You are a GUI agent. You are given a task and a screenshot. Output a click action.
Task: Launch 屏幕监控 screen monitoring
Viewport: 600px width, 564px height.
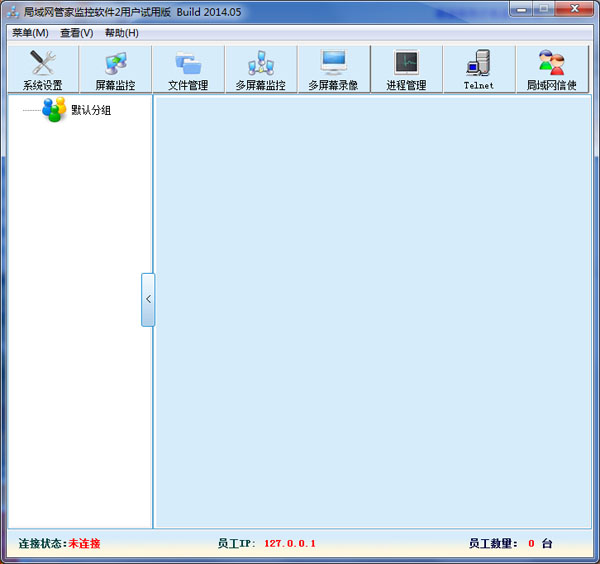(115, 70)
